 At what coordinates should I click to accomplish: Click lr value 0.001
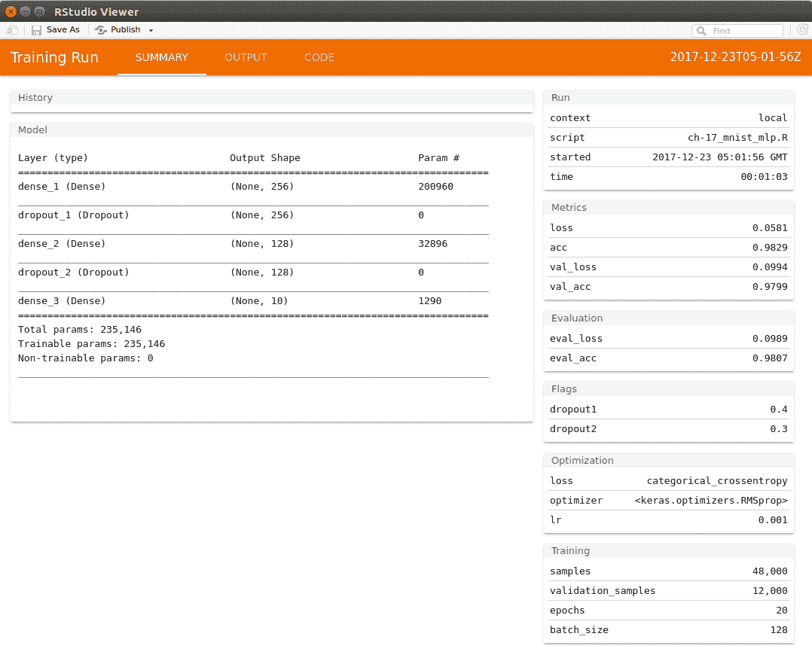pyautogui.click(x=773, y=520)
